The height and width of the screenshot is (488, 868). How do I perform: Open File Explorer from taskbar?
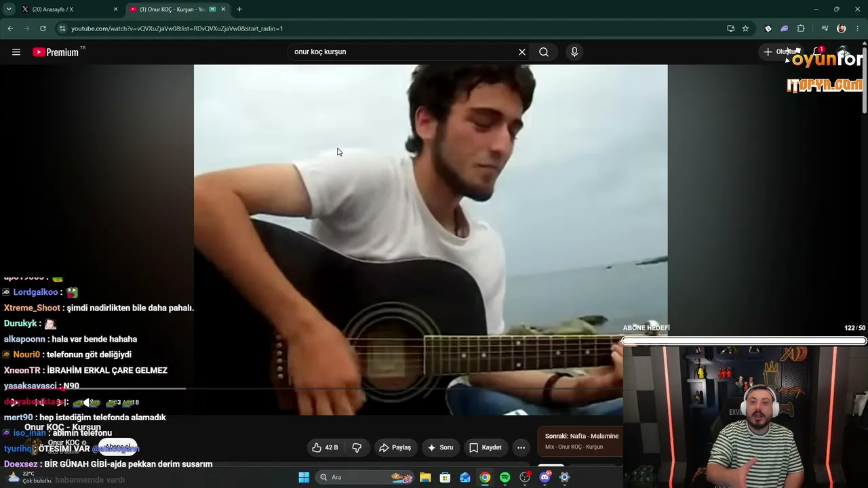click(x=425, y=477)
